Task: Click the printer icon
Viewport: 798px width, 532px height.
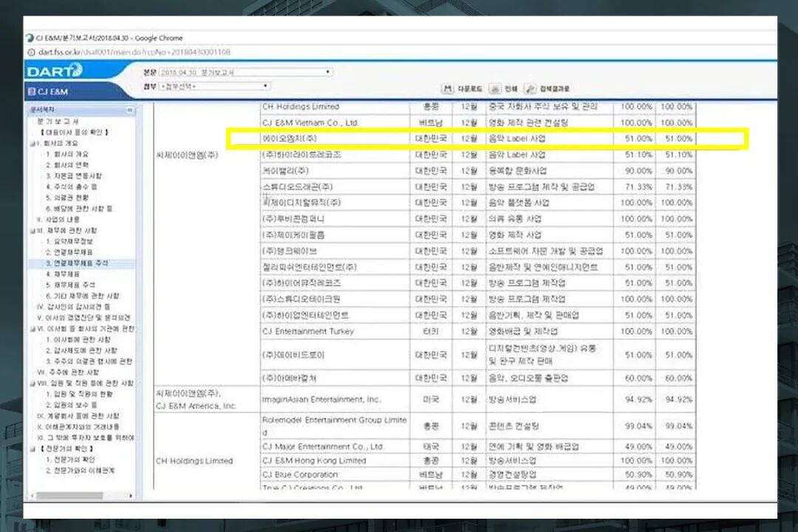Action: [494, 89]
